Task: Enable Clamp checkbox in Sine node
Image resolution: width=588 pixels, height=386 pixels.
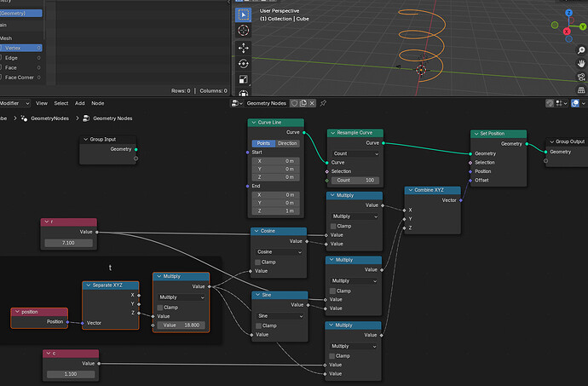Action: coord(259,326)
